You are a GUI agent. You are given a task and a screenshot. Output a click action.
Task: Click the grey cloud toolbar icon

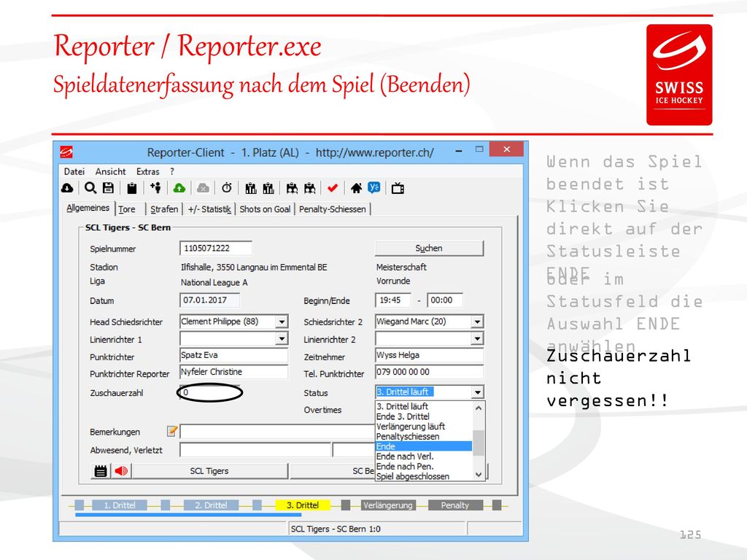pos(203,189)
